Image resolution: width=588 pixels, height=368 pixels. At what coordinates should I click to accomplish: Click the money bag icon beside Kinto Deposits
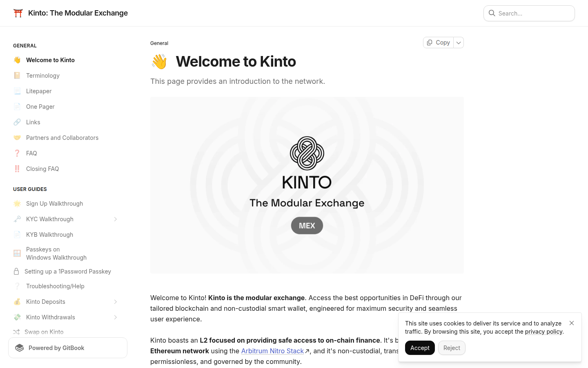(17, 302)
